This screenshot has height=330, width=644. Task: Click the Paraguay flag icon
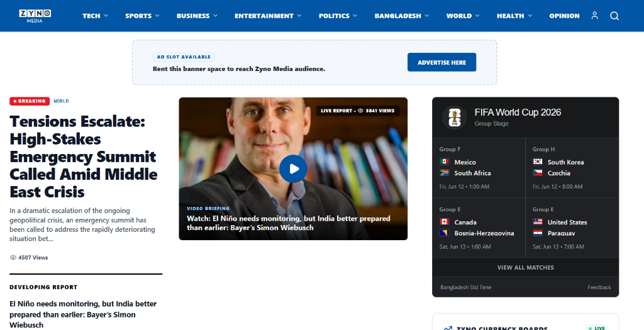click(x=538, y=233)
